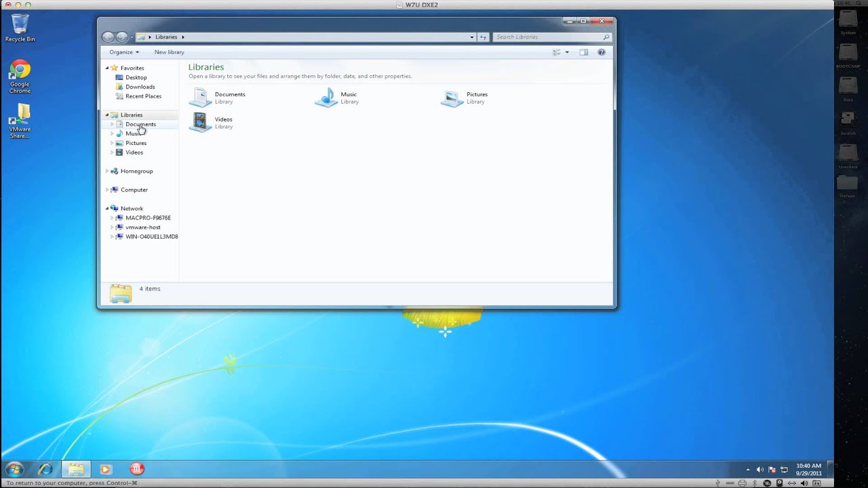Click the red round taskbar icon
868x488 pixels.
click(137, 469)
